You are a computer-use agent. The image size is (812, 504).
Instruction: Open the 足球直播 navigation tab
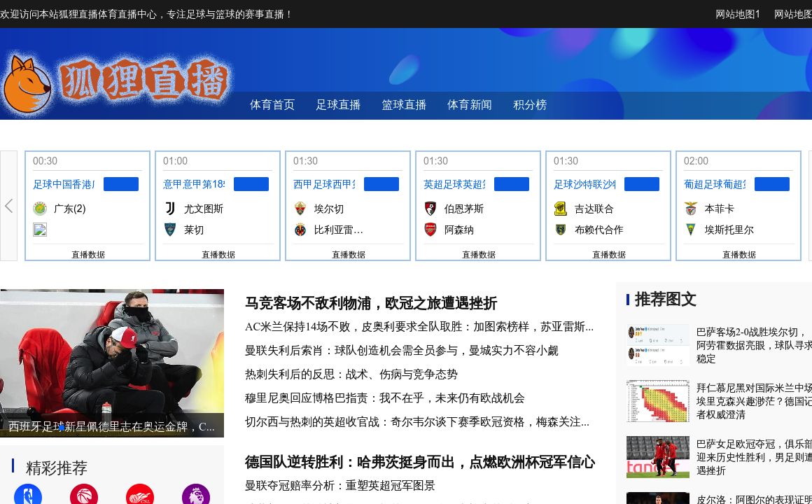[338, 105]
